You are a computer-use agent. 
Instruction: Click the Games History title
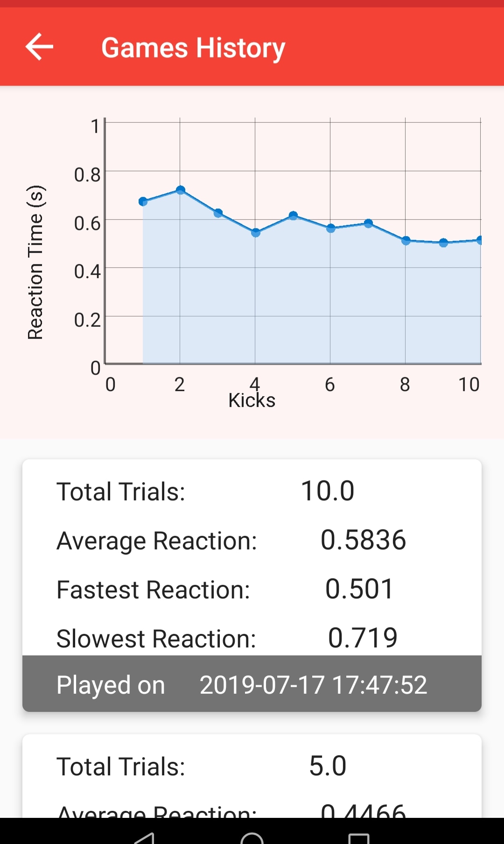coord(193,48)
